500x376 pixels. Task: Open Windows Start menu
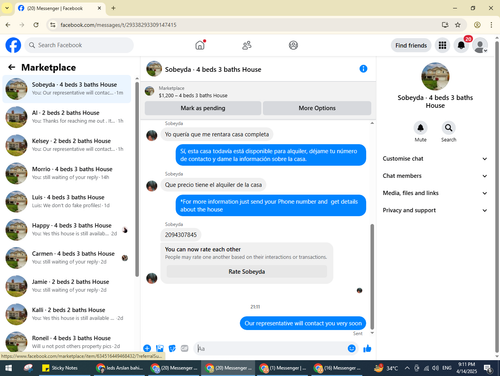pos(9,368)
